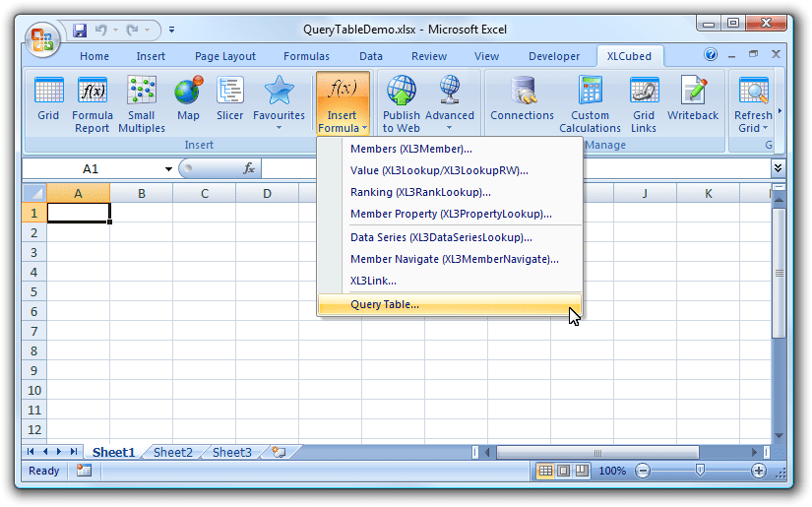Open Customize Quick Access Toolbar dropdown

(171, 31)
